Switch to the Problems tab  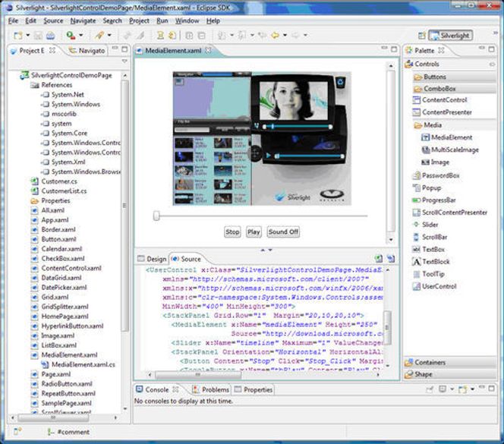[210, 389]
